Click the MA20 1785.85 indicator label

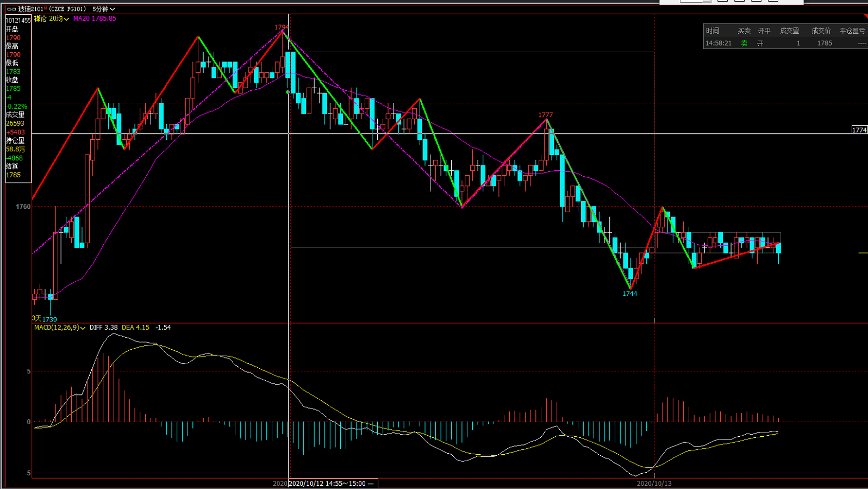click(x=95, y=18)
